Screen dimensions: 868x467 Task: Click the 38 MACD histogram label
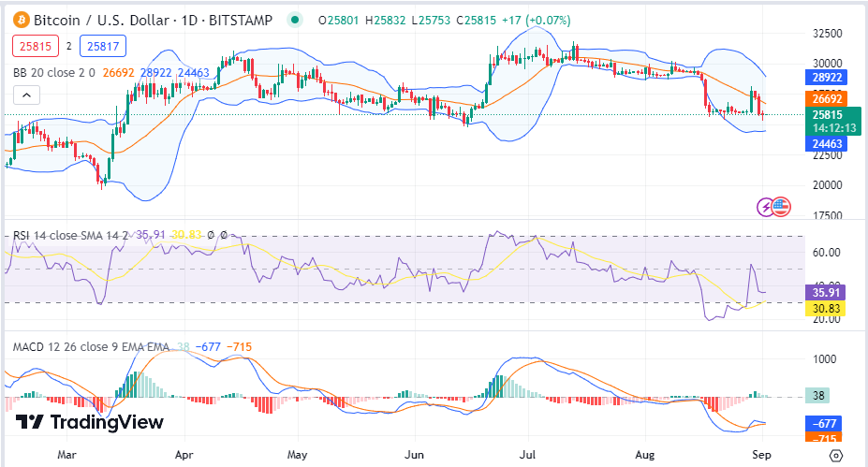[818, 396]
